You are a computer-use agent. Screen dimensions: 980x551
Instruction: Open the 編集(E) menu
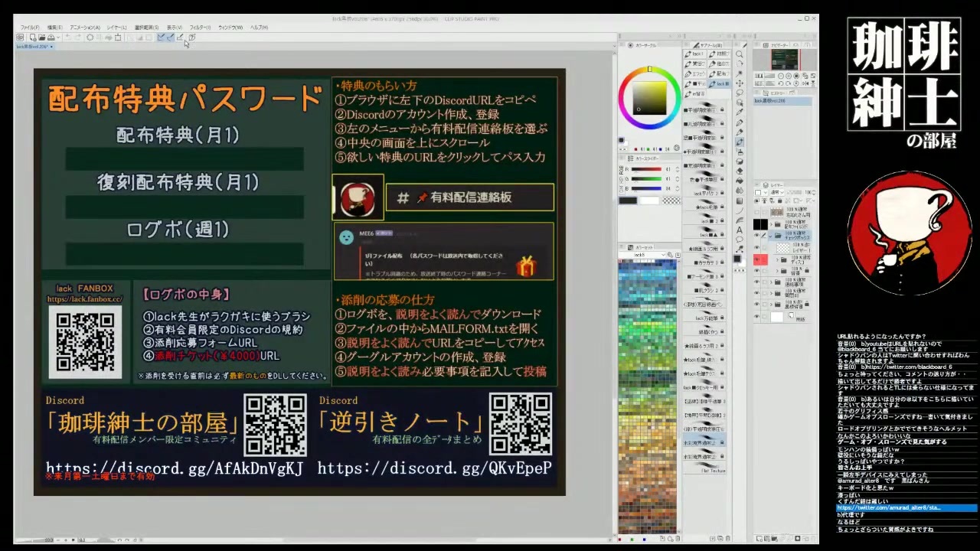pos(55,28)
